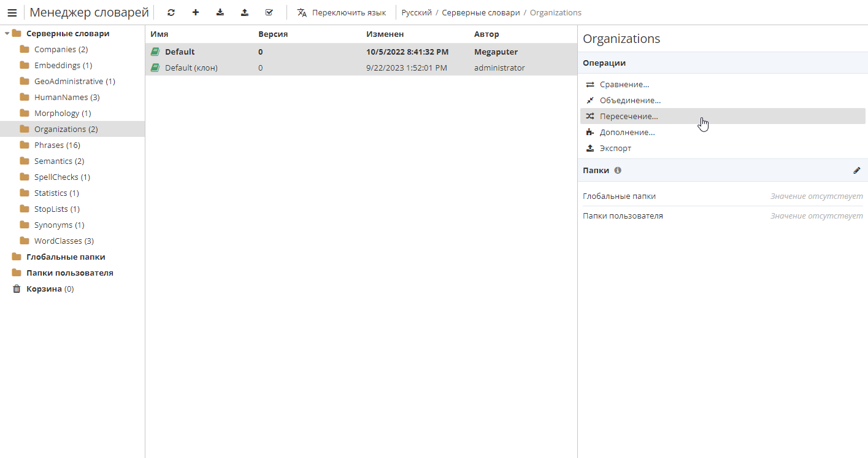Click the Phrases folder icon
The width and height of the screenshot is (868, 458).
pos(25,145)
